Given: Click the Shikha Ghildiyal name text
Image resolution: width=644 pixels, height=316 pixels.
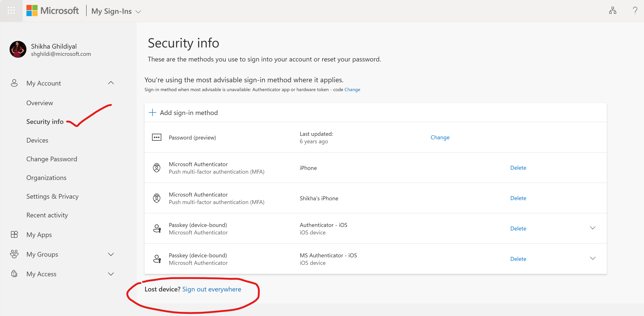Looking at the screenshot, I should [x=54, y=46].
